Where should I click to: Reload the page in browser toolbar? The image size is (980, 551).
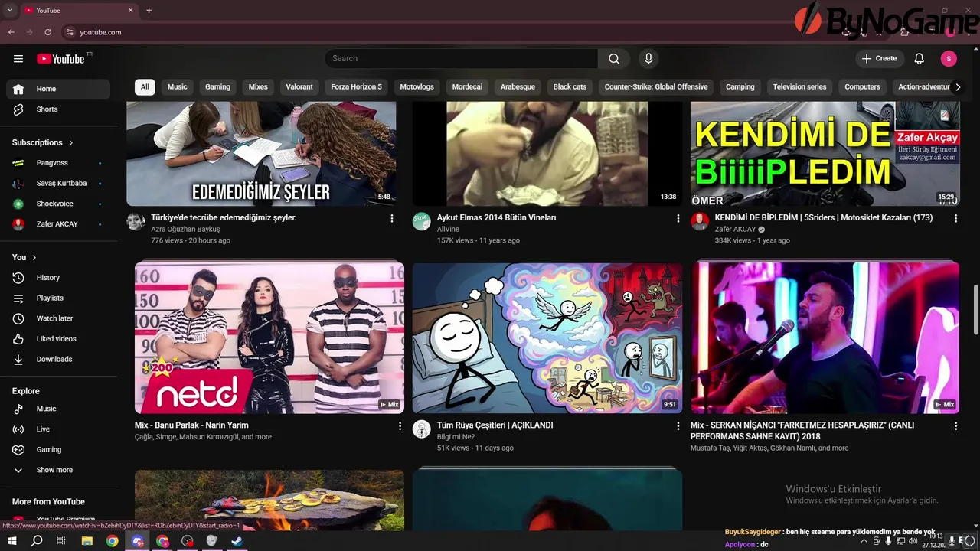[48, 32]
